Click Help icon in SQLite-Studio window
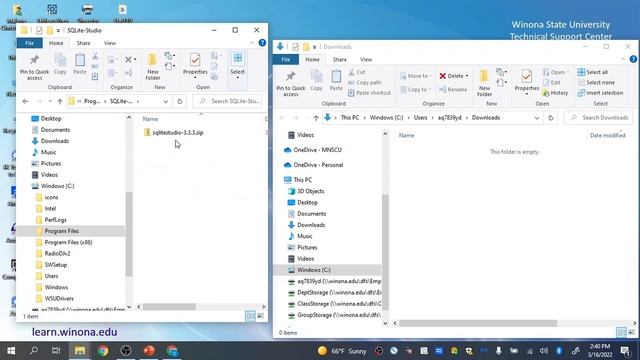Viewport: 640px width, 360px height. (262, 43)
